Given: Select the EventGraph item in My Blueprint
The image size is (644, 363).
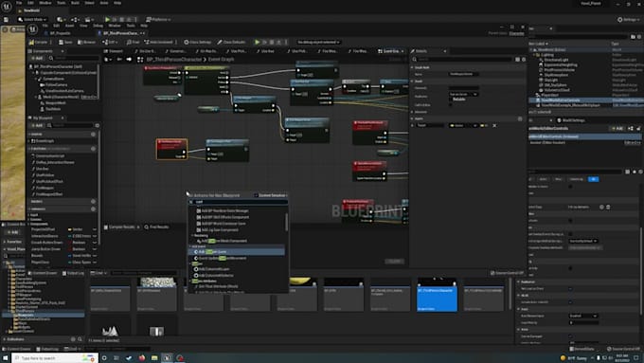Looking at the screenshot, I should pyautogui.click(x=45, y=141).
